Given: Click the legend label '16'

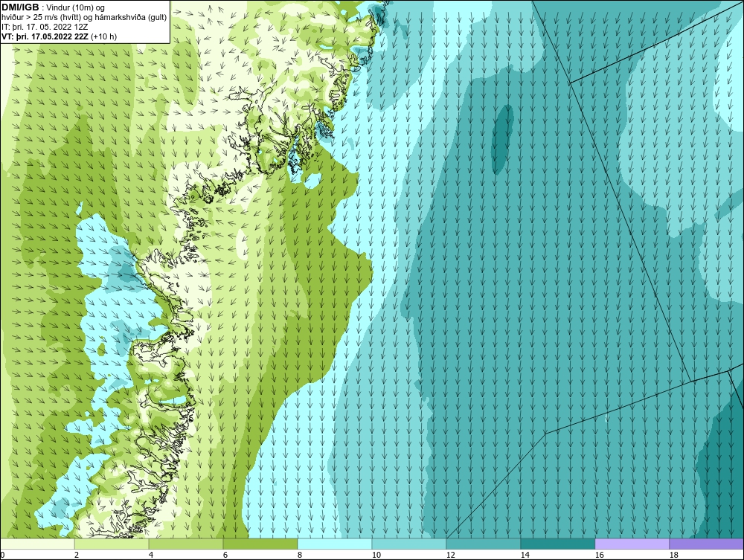Looking at the screenshot, I should pyautogui.click(x=599, y=555).
